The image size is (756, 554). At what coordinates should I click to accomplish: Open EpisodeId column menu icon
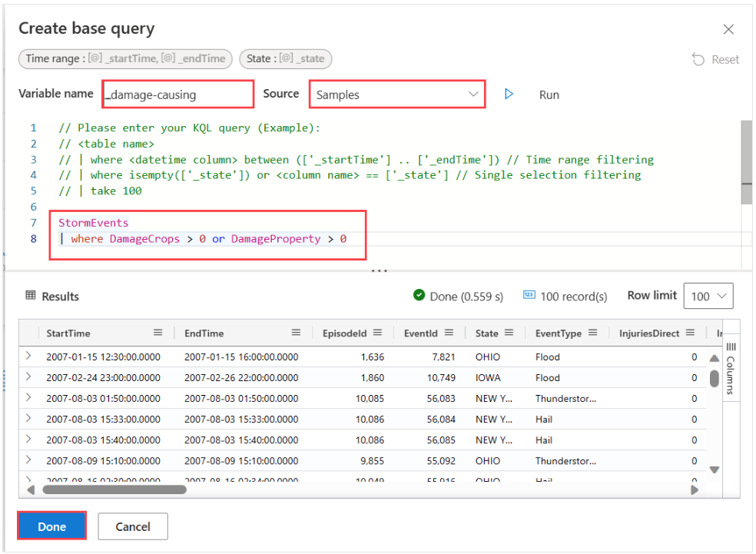tap(377, 333)
